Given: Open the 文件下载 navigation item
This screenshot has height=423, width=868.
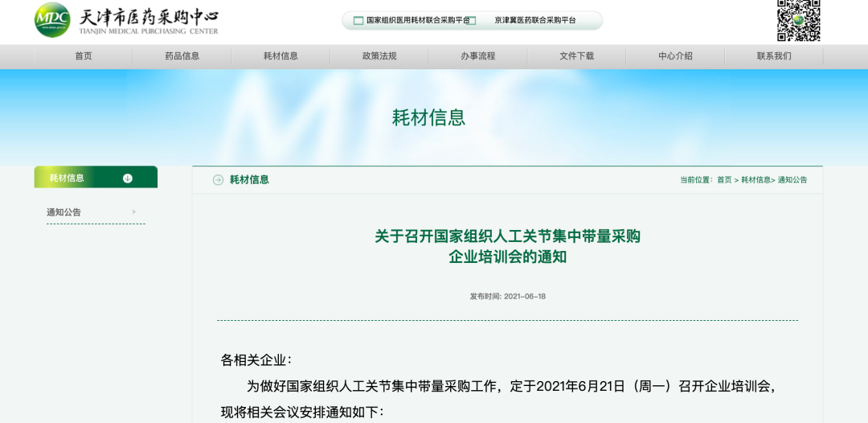Looking at the screenshot, I should [x=576, y=56].
